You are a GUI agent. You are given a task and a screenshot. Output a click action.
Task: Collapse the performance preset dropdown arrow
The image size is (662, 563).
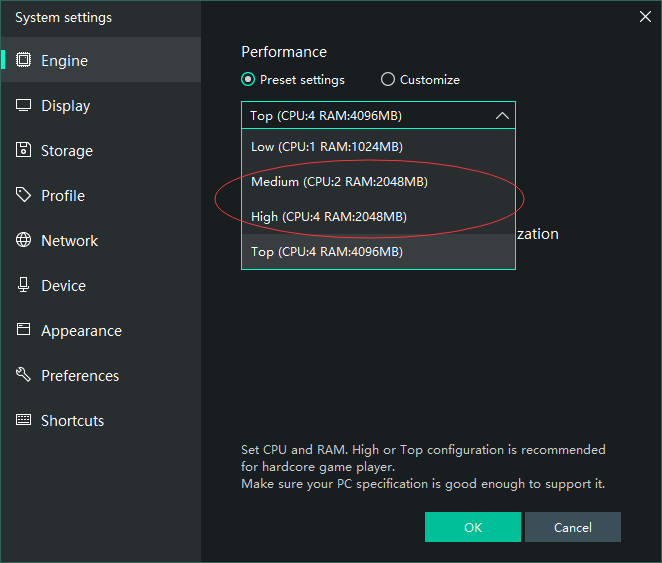click(x=501, y=116)
